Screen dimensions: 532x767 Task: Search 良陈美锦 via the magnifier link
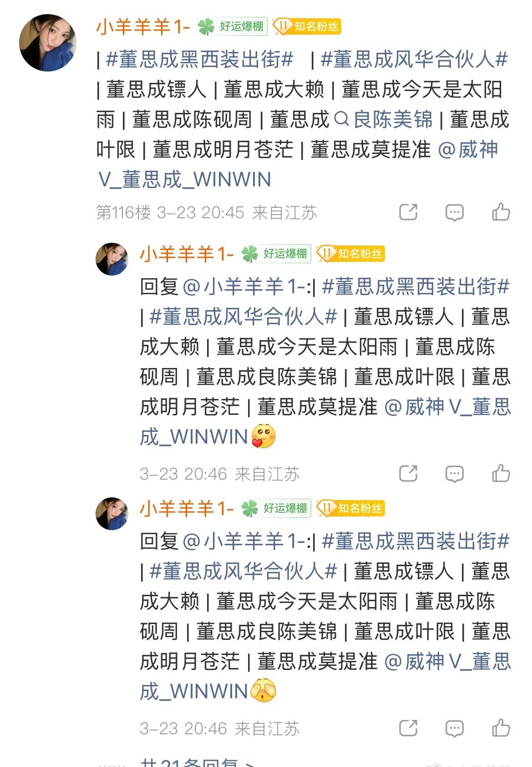click(383, 120)
